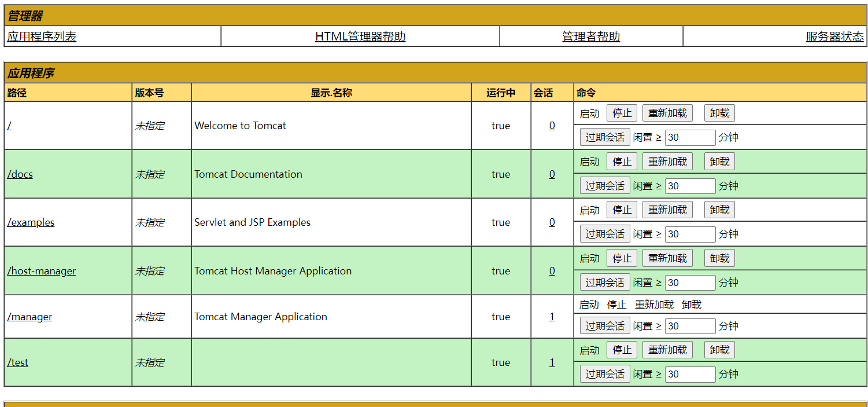
Task: Open the /test path link
Action: [18, 362]
